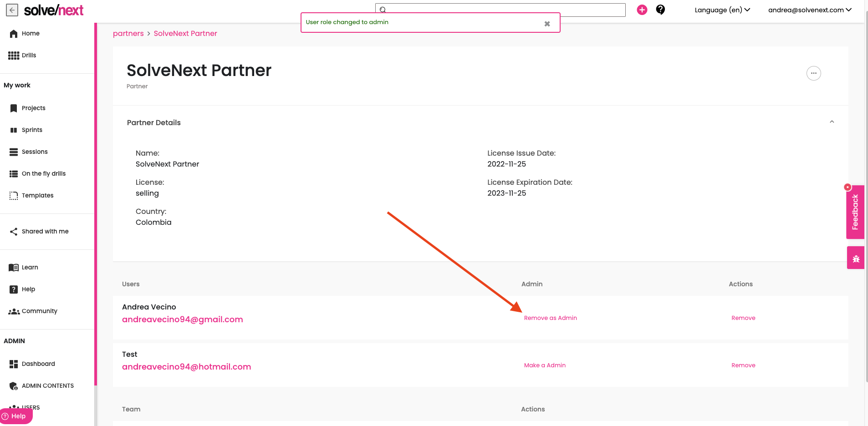Focus the top search field

pyautogui.click(x=500, y=10)
